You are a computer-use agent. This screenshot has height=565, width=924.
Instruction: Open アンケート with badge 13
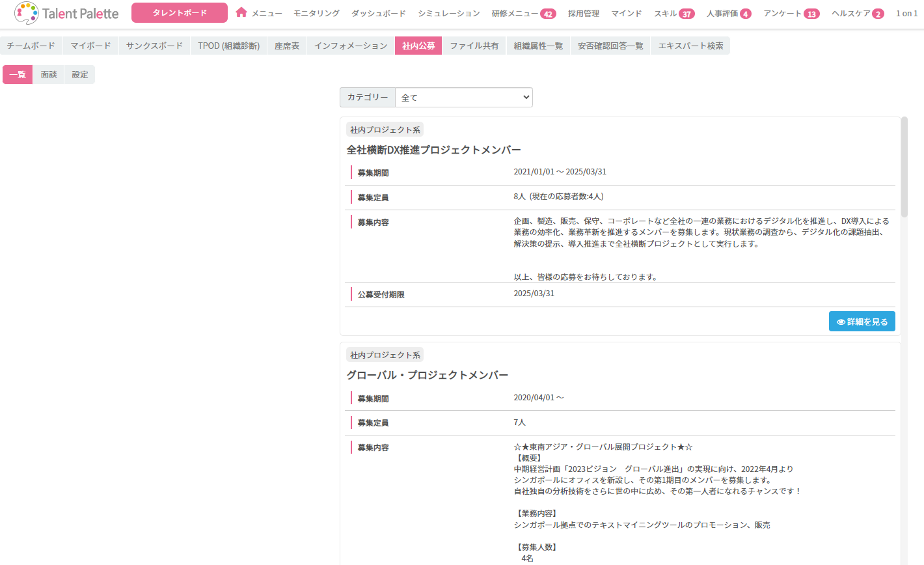[x=791, y=14]
